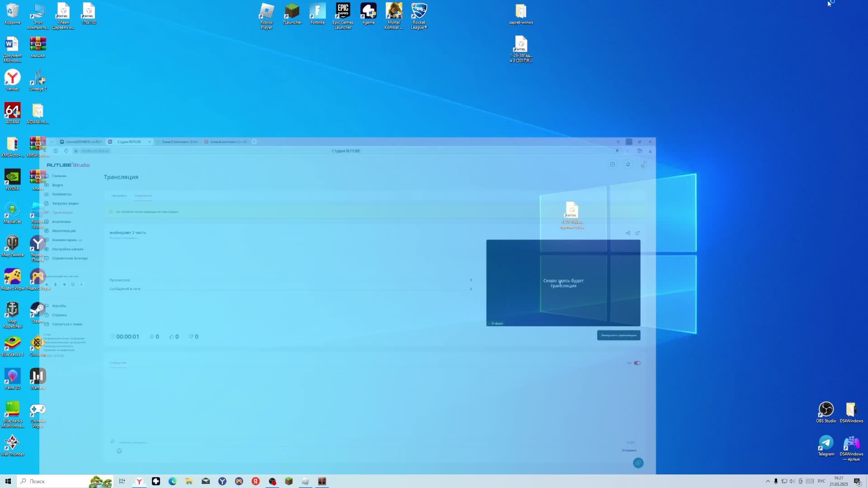Viewport: 868px width, 488px height.
Task: Open Монетизация in the Studio sidebar
Action: [63, 231]
